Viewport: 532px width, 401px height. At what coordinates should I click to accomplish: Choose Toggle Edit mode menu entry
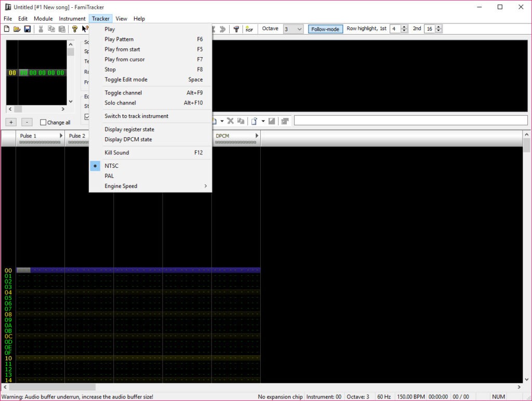(150, 79)
